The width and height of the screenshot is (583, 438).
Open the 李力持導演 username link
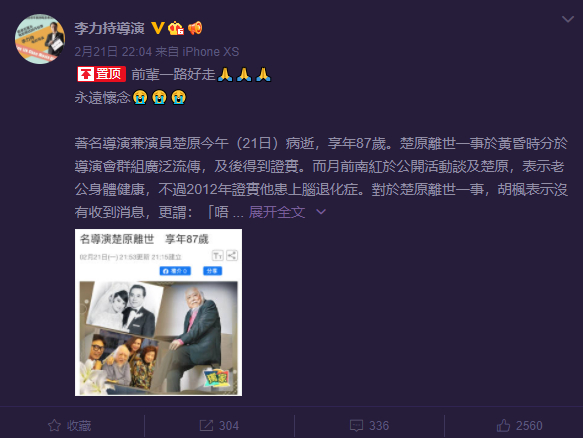click(110, 28)
